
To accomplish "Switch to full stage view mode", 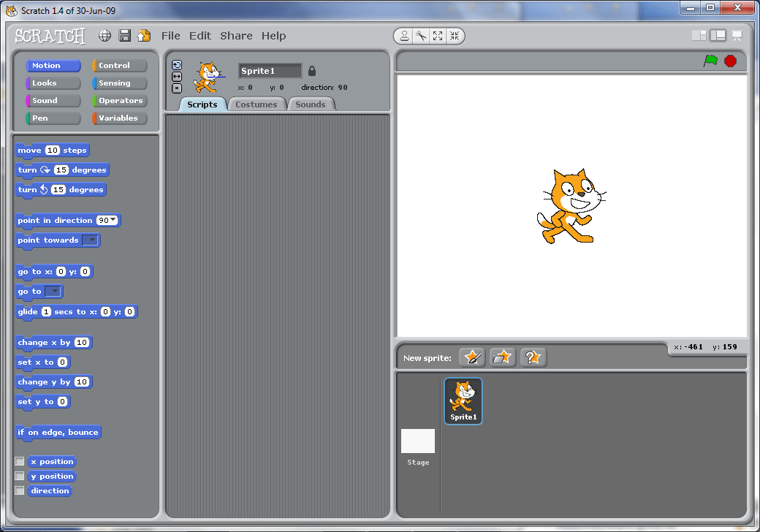I will tap(718, 35).
